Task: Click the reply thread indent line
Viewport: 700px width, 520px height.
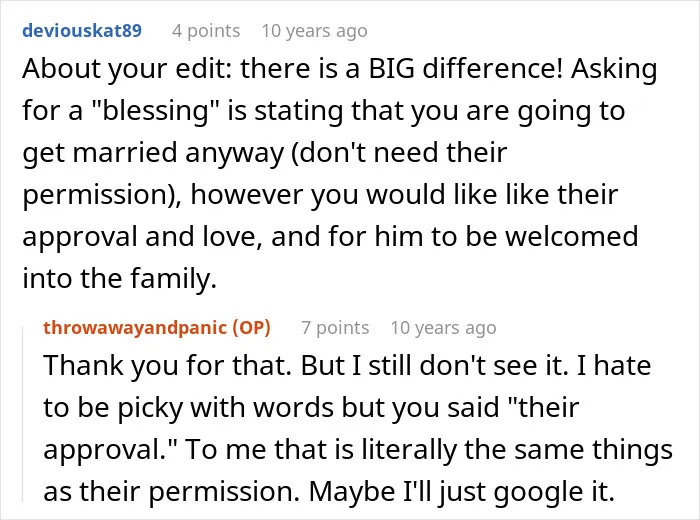Action: pos(23,414)
